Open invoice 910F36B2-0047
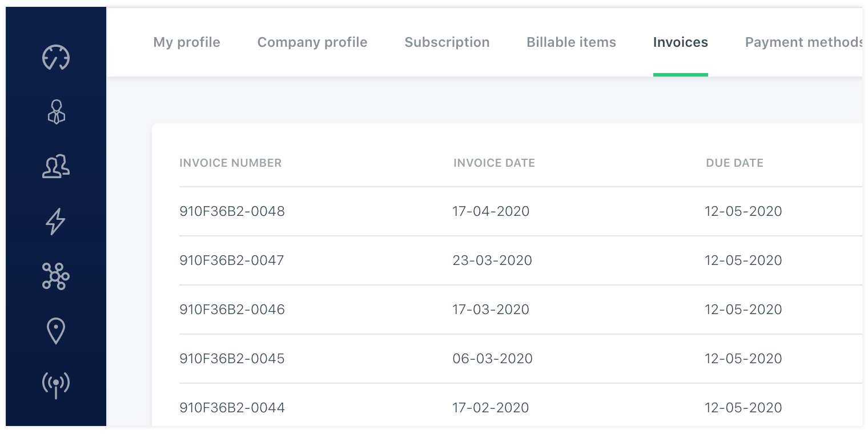 tap(232, 260)
